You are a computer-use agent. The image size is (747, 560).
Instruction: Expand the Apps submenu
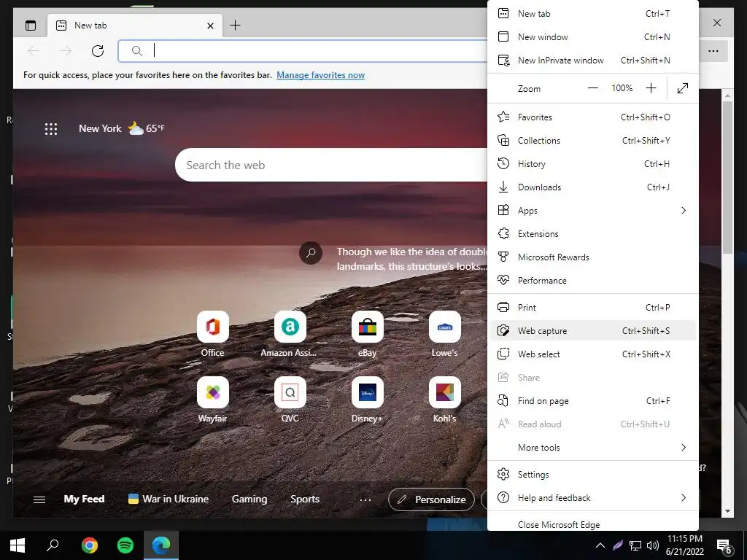click(x=592, y=211)
